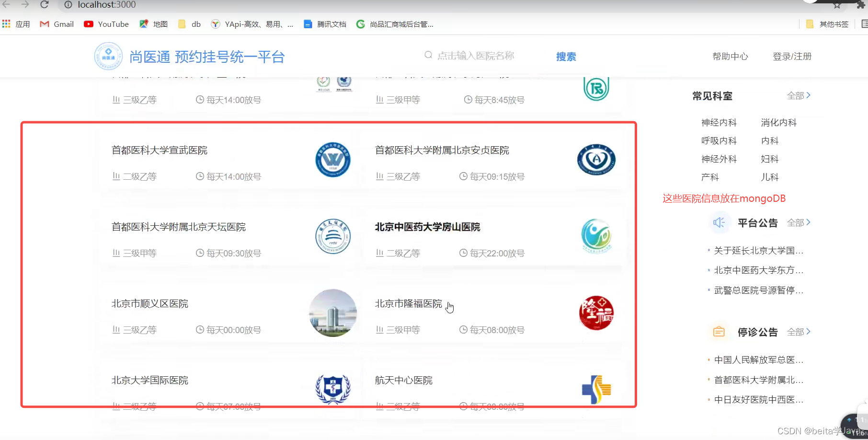Viewport: 868px width, 440px height.
Task: Open the db bookmark folder
Action: pos(189,24)
